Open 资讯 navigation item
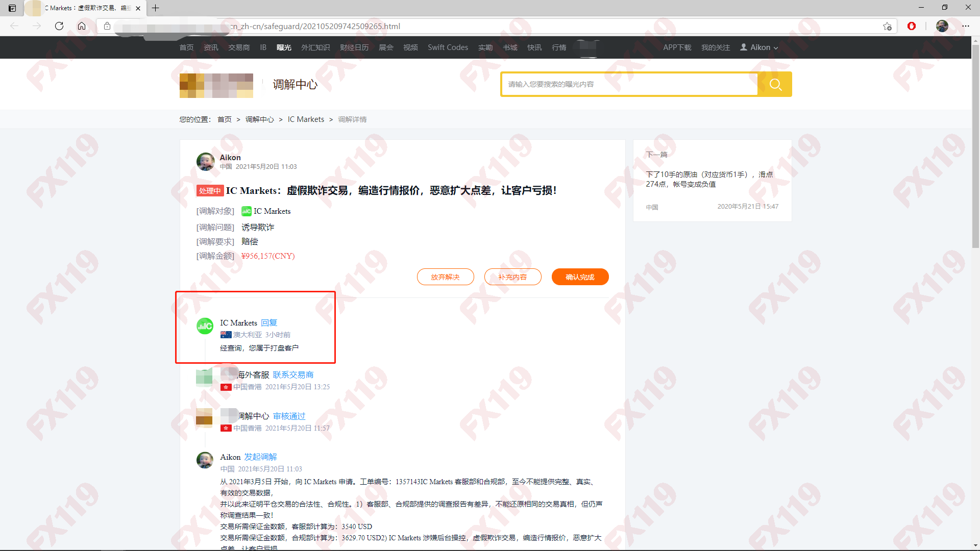980x551 pixels. pyautogui.click(x=211, y=47)
